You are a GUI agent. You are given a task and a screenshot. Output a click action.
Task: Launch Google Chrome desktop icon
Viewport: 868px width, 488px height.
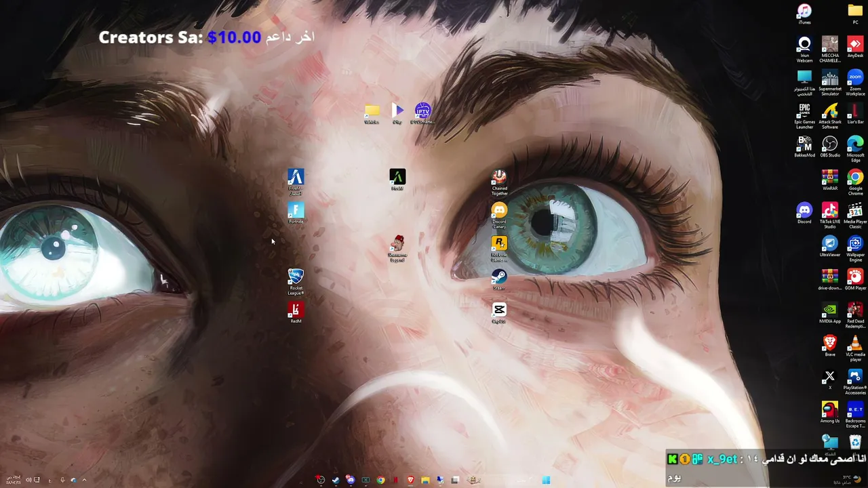click(855, 183)
